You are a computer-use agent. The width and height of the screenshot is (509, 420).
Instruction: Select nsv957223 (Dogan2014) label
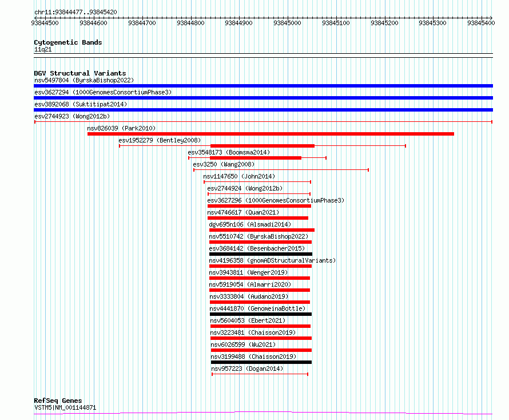[247, 369]
